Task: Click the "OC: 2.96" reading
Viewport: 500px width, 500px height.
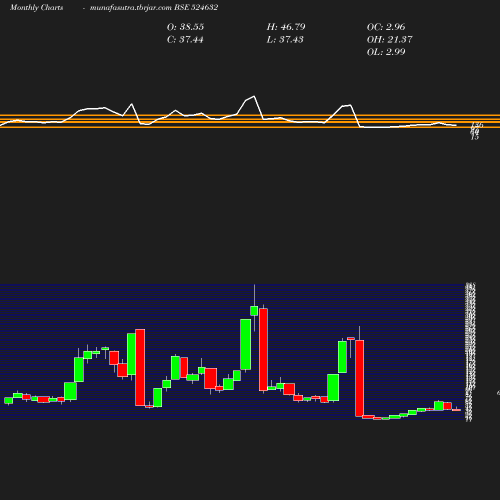Action: coord(386,27)
